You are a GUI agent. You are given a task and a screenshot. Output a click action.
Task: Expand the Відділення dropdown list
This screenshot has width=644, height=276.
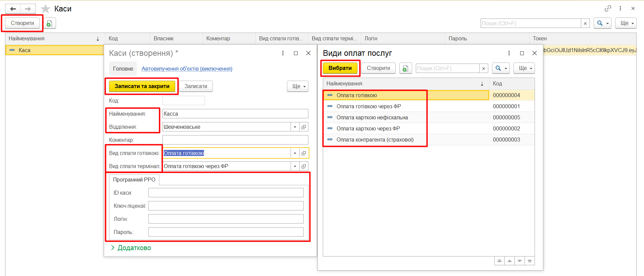point(295,127)
